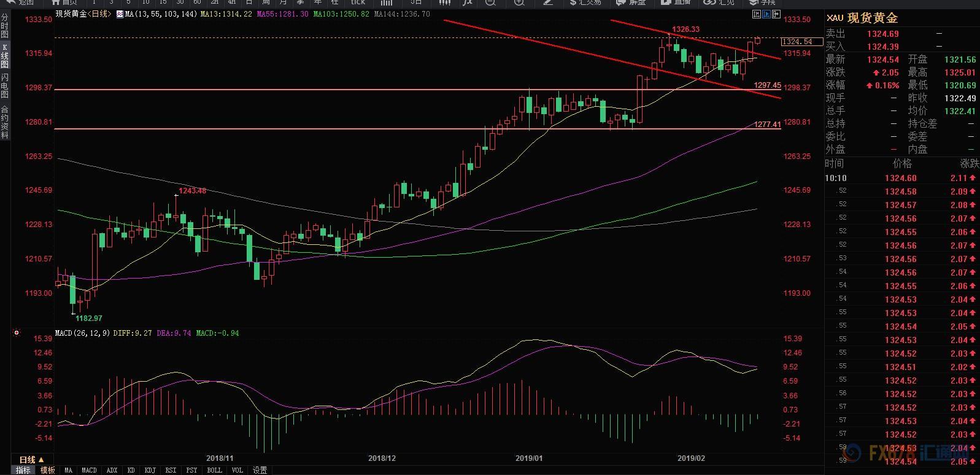Open the 闪电图 side tab

point(4,86)
